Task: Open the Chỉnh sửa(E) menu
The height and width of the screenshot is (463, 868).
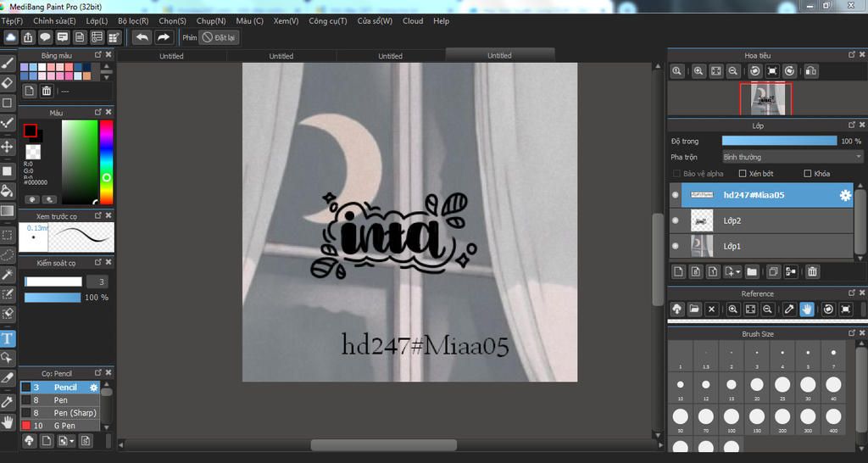Action: pos(54,21)
